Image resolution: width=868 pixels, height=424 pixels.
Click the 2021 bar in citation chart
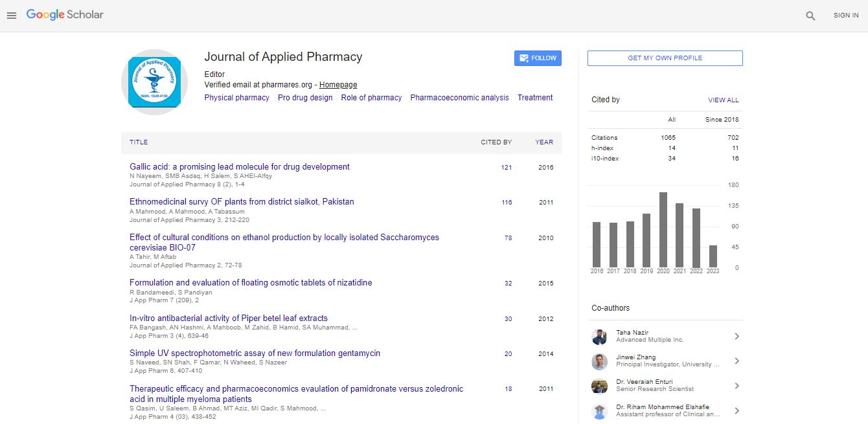coord(680,236)
